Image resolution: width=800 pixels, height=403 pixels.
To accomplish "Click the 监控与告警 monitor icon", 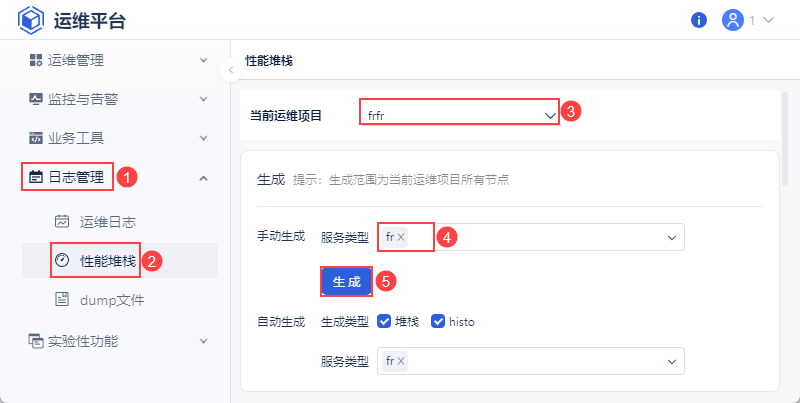I will (36, 99).
